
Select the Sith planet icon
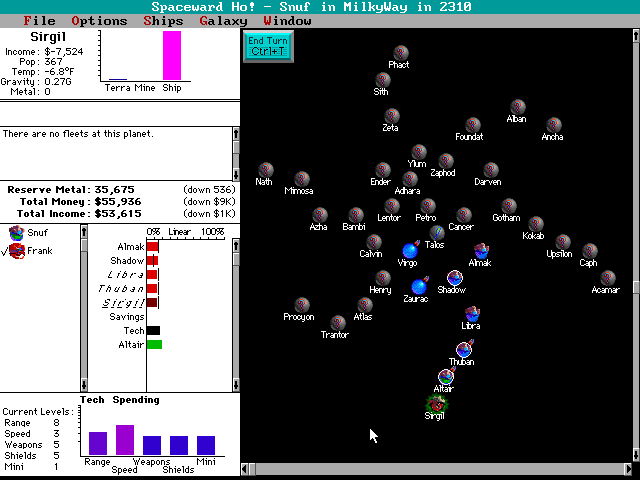click(383, 80)
